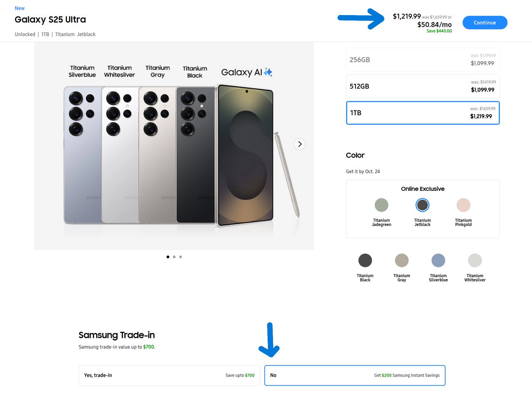Pick the Titanium Whitesilver color swatch

tap(475, 260)
